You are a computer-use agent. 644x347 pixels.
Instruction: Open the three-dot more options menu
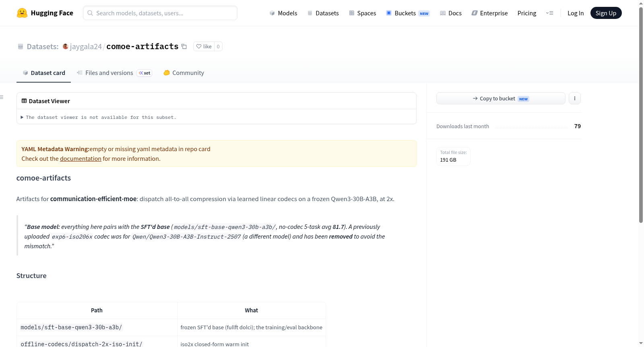point(575,98)
